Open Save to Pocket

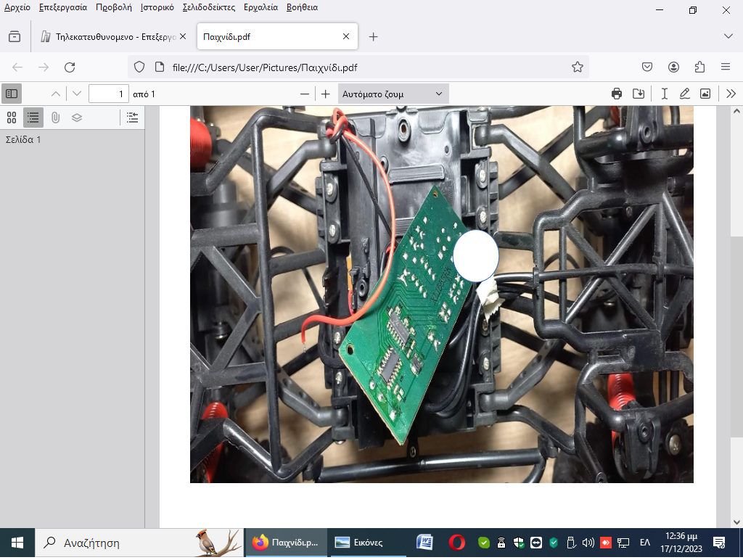tap(647, 67)
